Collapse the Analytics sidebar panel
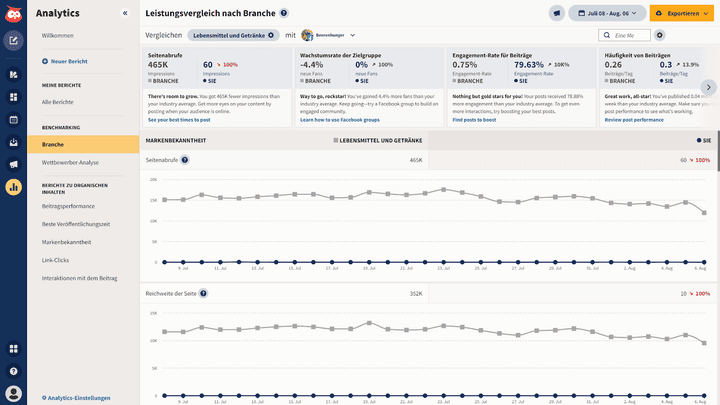Viewport: 720px width, 405px height. click(125, 13)
